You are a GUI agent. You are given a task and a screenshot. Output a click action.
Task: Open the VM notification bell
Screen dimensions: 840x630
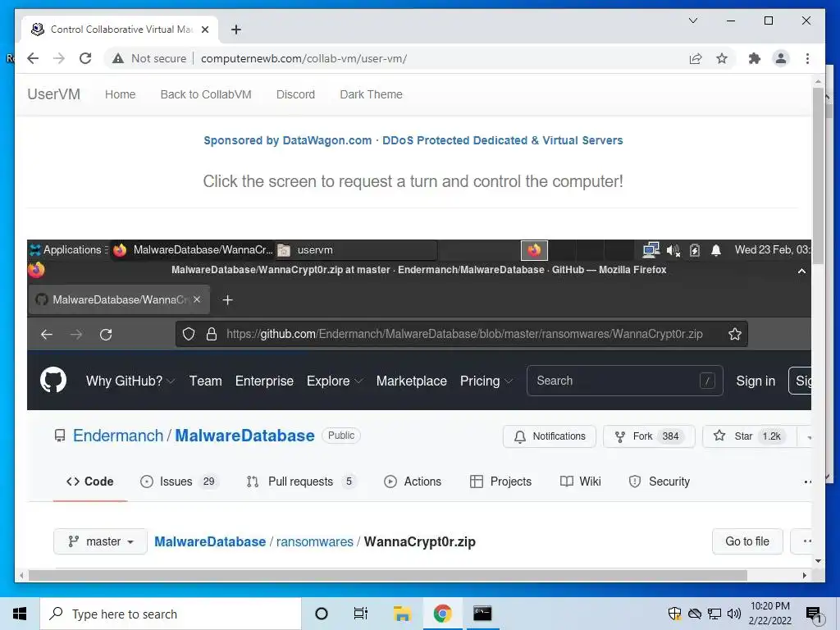715,249
